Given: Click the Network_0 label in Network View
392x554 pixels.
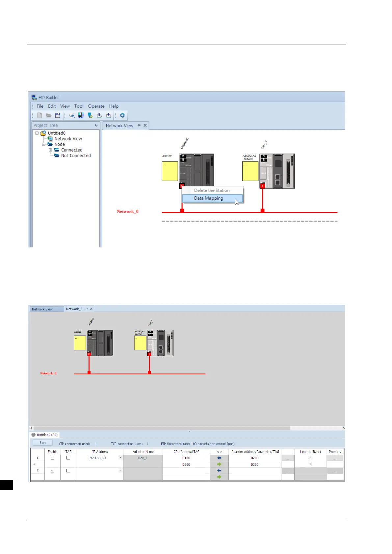Looking at the screenshot, I should tap(128, 212).
